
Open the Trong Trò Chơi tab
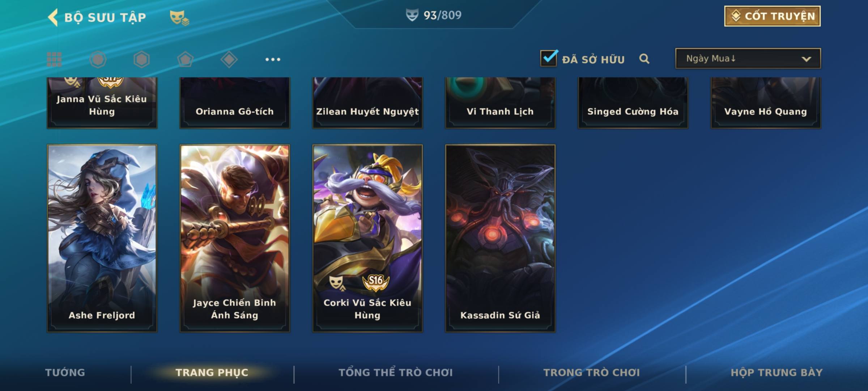592,373
